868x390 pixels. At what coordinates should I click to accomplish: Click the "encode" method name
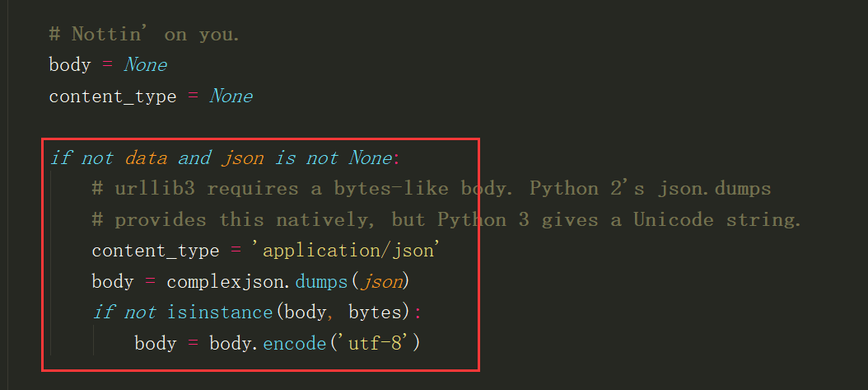[295, 343]
